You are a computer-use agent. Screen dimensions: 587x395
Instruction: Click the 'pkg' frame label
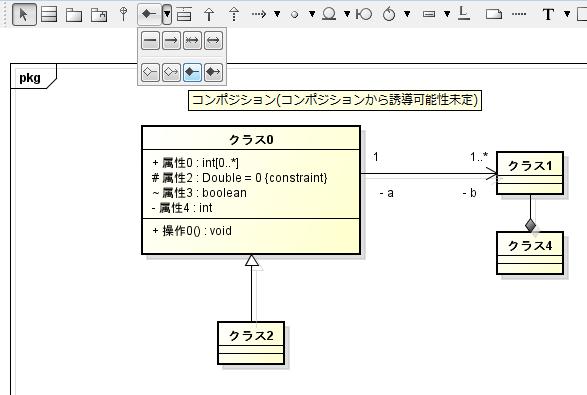point(30,78)
